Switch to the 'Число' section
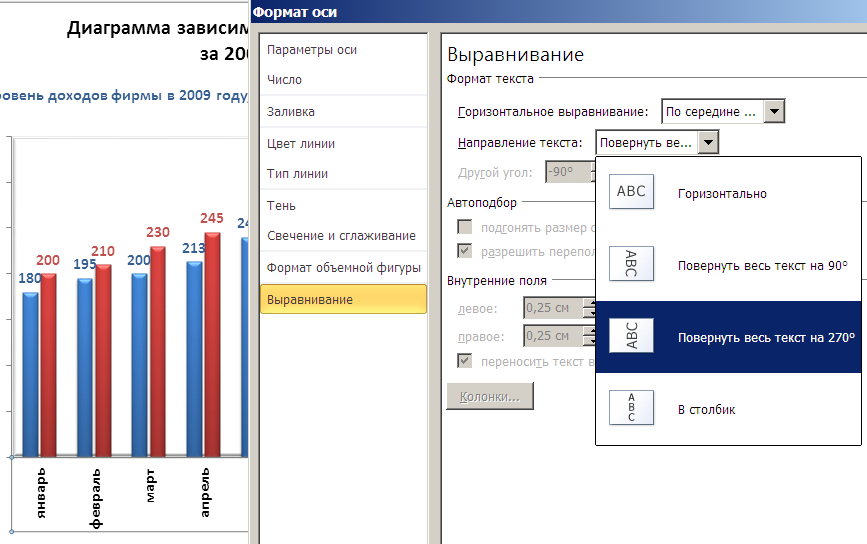The width and height of the screenshot is (867, 544). 343,80
